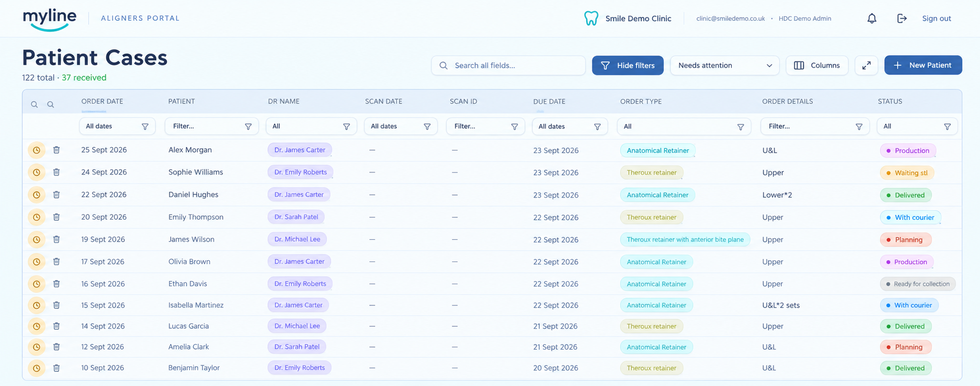This screenshot has height=386, width=980.
Task: Click the myline logo
Action: (50, 20)
